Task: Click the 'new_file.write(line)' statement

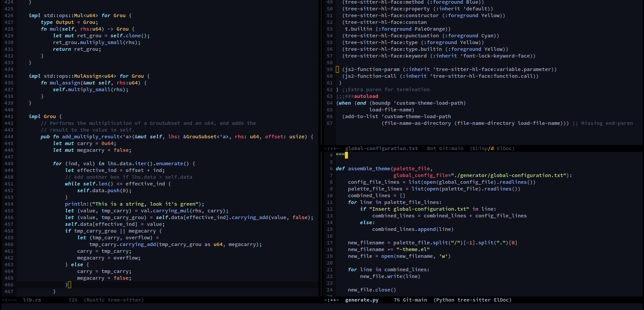Action: coord(390,276)
